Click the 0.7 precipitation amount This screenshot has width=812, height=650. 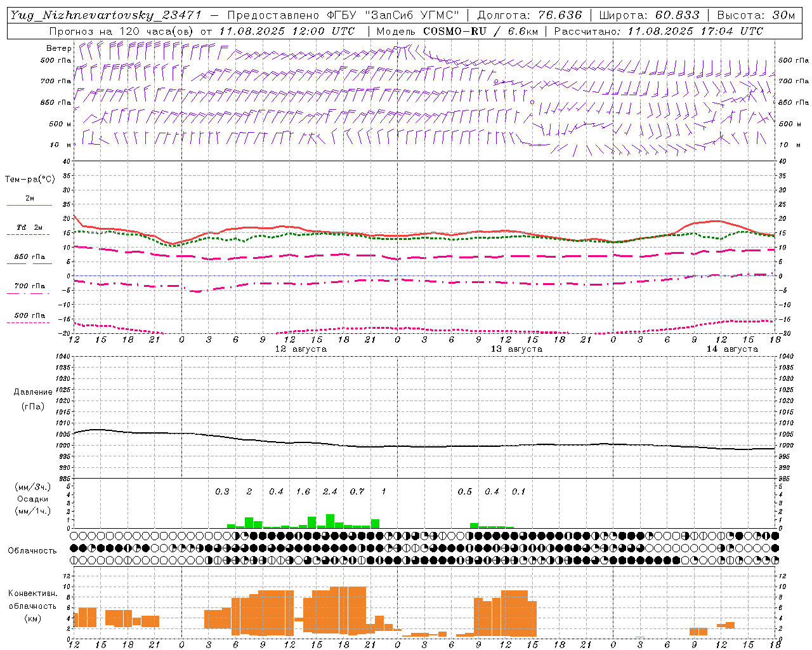(x=357, y=491)
